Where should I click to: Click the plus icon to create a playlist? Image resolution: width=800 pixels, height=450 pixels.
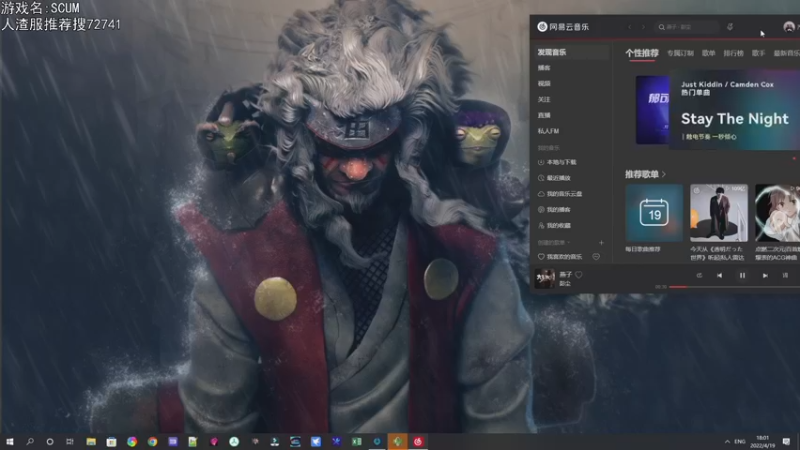click(x=601, y=243)
